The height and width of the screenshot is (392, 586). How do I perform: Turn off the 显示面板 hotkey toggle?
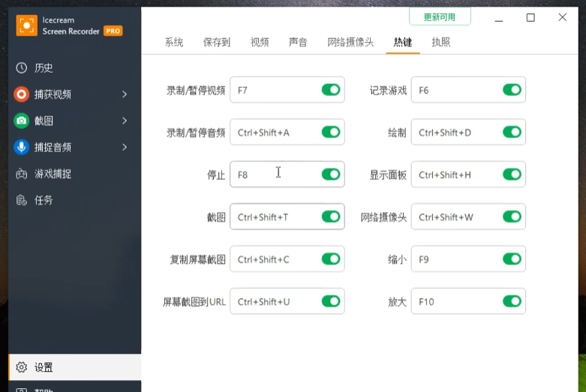(x=512, y=175)
